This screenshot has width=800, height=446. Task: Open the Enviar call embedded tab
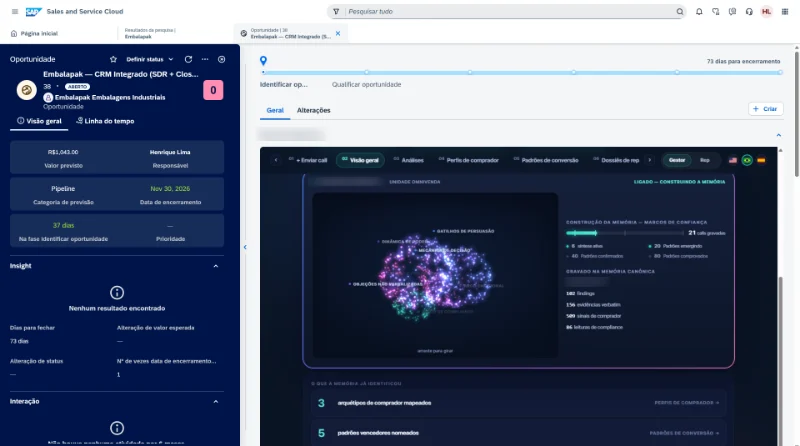pyautogui.click(x=308, y=160)
